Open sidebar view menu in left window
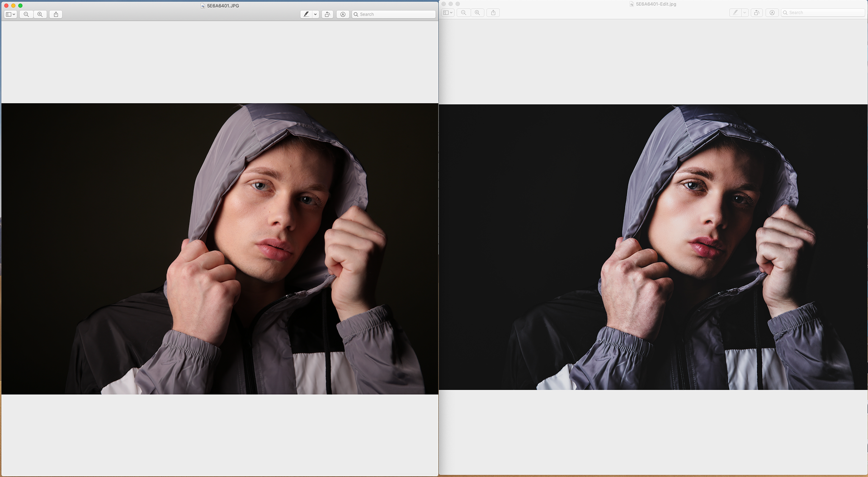This screenshot has width=868, height=477. [x=10, y=14]
